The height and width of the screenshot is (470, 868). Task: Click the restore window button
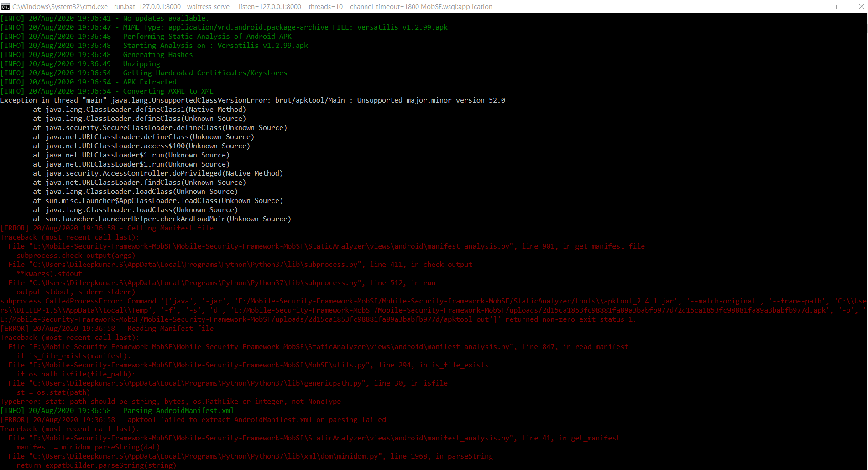click(x=835, y=6)
